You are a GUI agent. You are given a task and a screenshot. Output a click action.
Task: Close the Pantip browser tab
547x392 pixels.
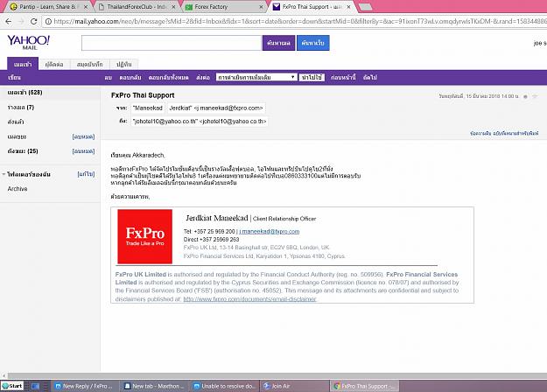pyautogui.click(x=86, y=7)
